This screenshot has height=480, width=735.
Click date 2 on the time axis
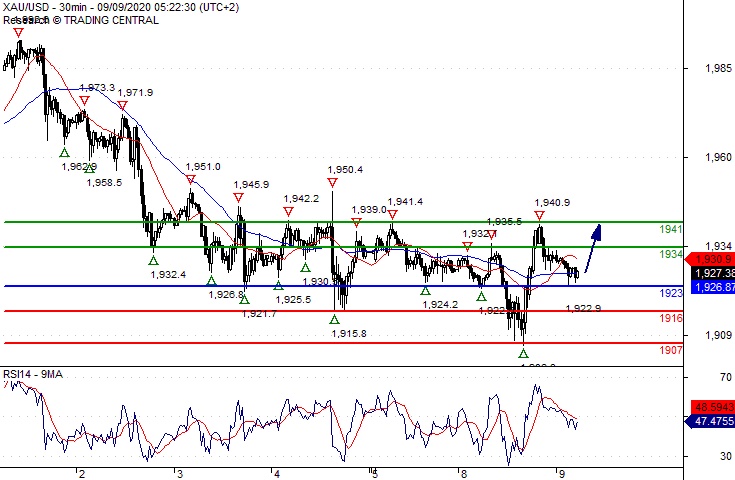(82, 474)
